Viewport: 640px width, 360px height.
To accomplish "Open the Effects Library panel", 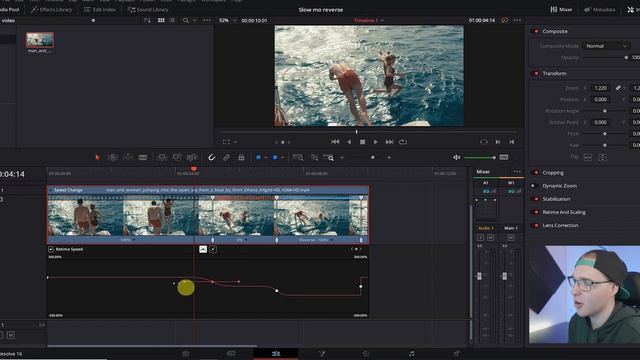I will (x=51, y=9).
